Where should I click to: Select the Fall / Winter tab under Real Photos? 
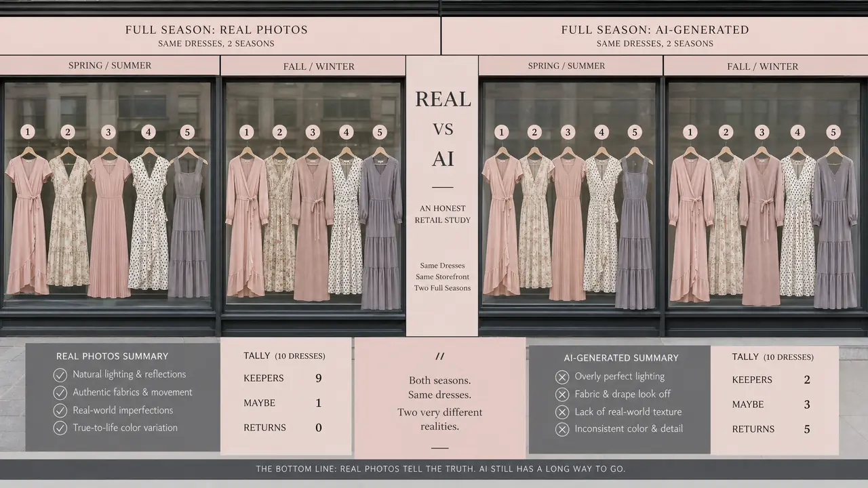[313, 66]
